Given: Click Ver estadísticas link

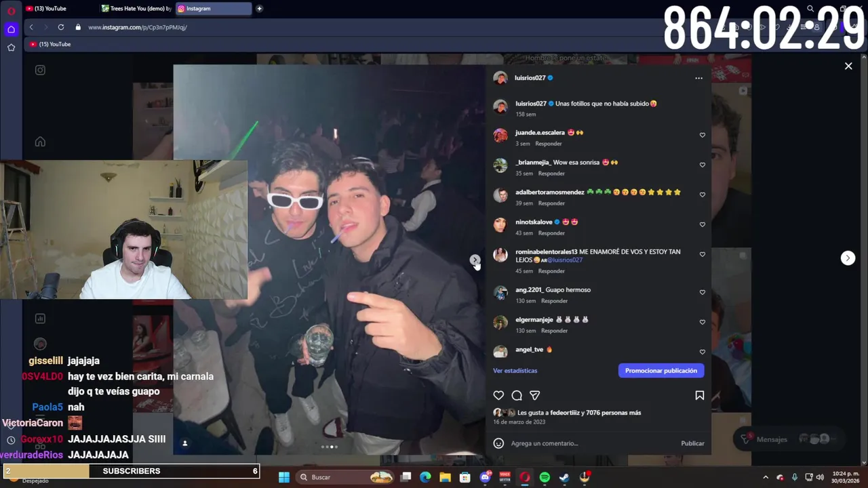Looking at the screenshot, I should (515, 371).
